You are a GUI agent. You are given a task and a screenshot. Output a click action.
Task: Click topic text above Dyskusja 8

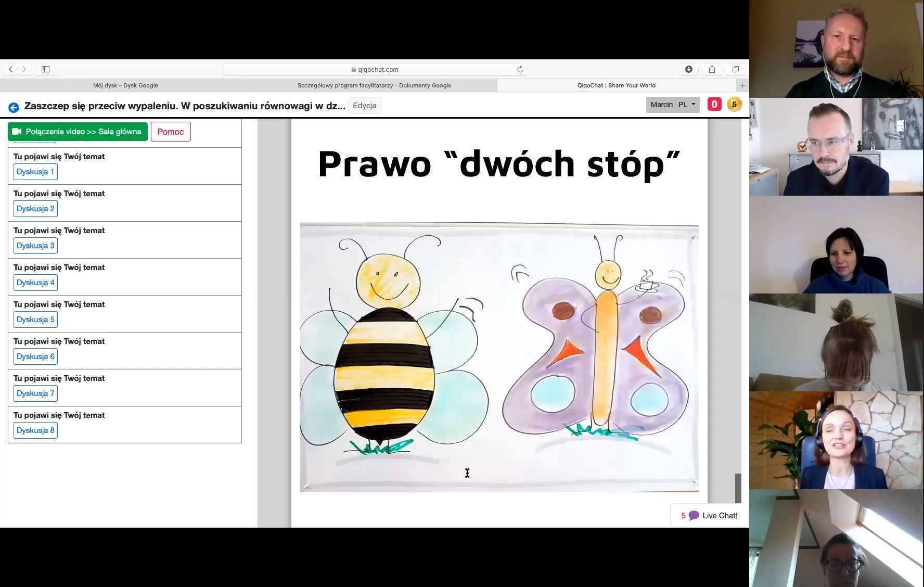(59, 415)
